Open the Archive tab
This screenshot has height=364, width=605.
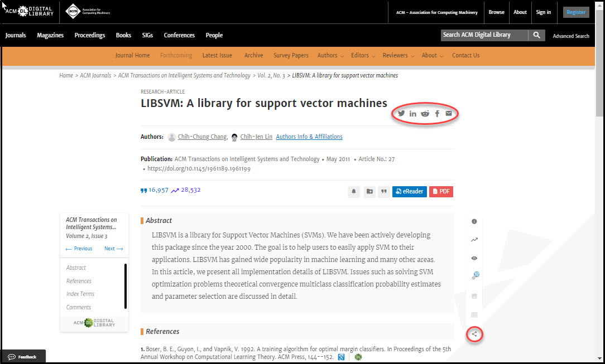[x=253, y=56]
